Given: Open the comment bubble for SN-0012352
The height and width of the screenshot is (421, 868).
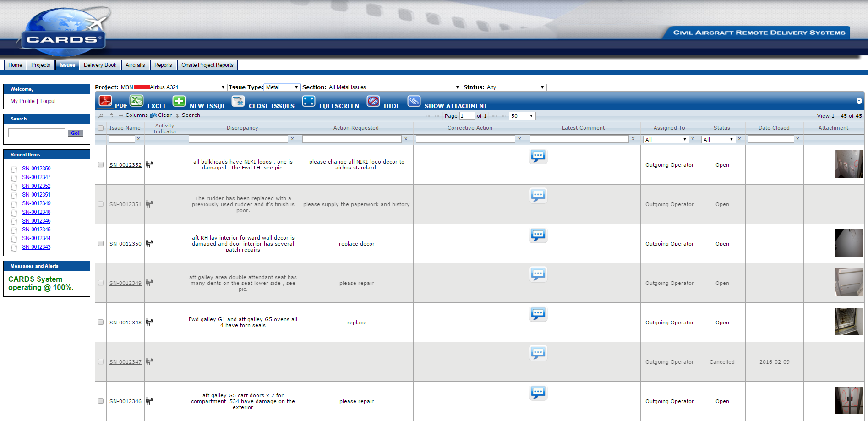Looking at the screenshot, I should pyautogui.click(x=538, y=156).
